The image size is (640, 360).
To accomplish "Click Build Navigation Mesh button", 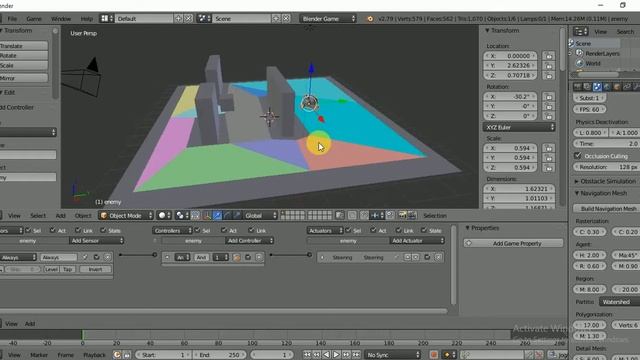I will click(606, 208).
